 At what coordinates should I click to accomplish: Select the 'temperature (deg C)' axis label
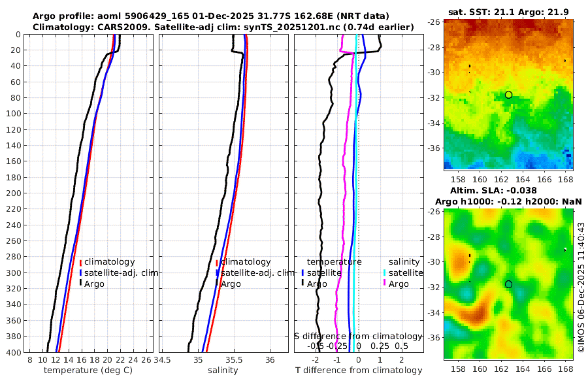88,371
